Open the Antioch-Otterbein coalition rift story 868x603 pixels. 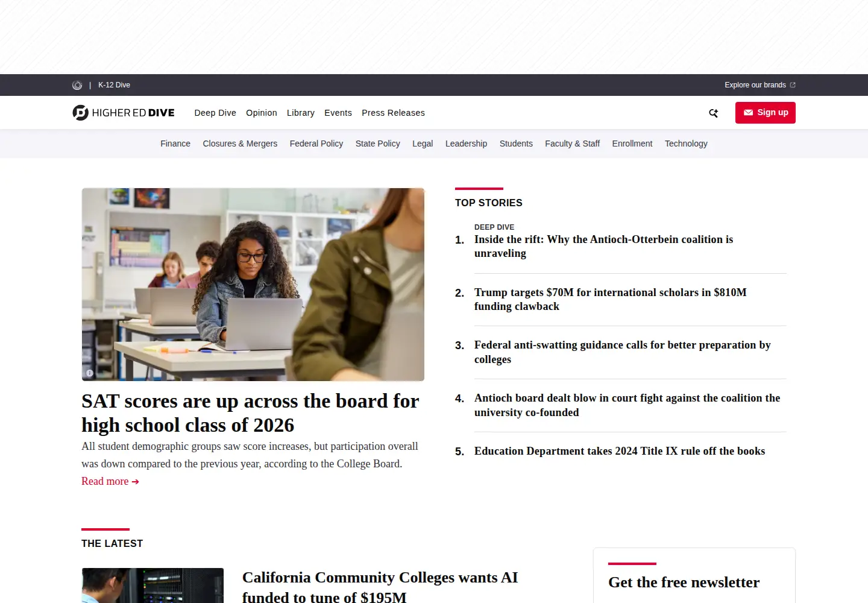click(603, 246)
